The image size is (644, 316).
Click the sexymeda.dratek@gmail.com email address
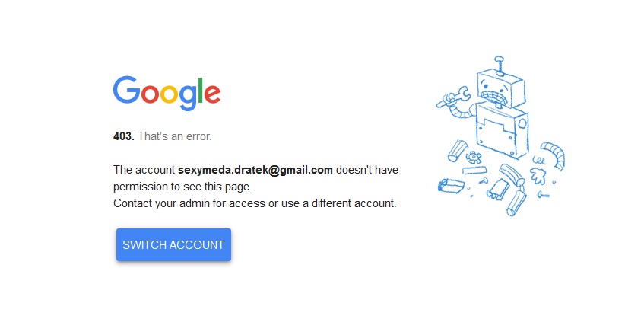point(255,170)
